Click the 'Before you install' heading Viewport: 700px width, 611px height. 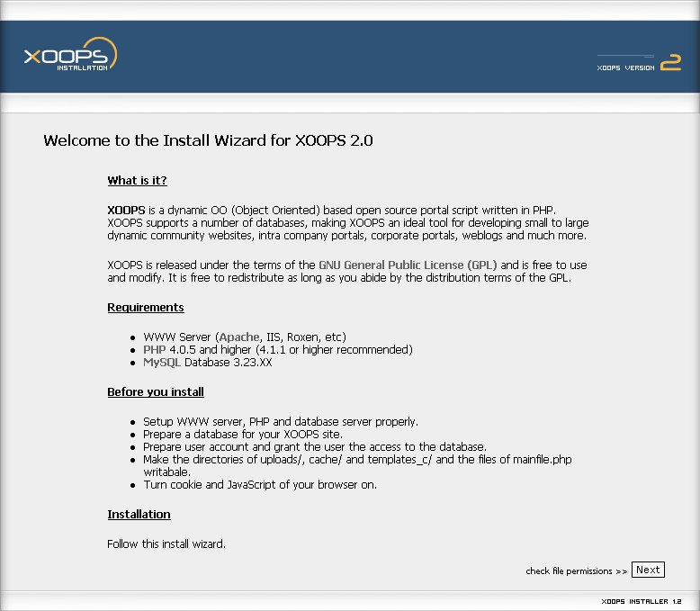click(156, 391)
